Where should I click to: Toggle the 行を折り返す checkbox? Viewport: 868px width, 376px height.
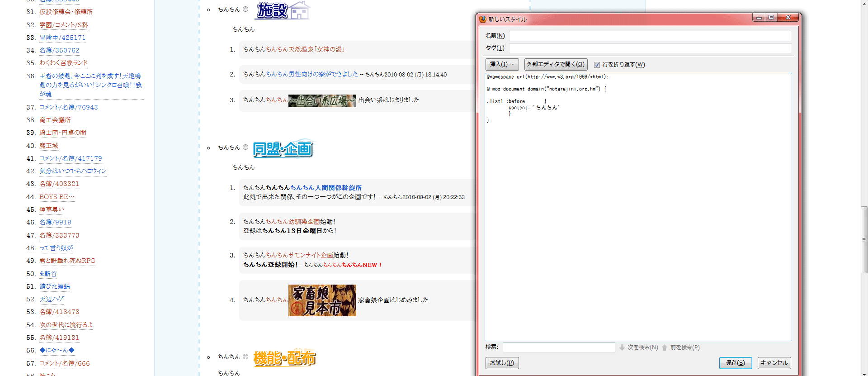tap(597, 65)
